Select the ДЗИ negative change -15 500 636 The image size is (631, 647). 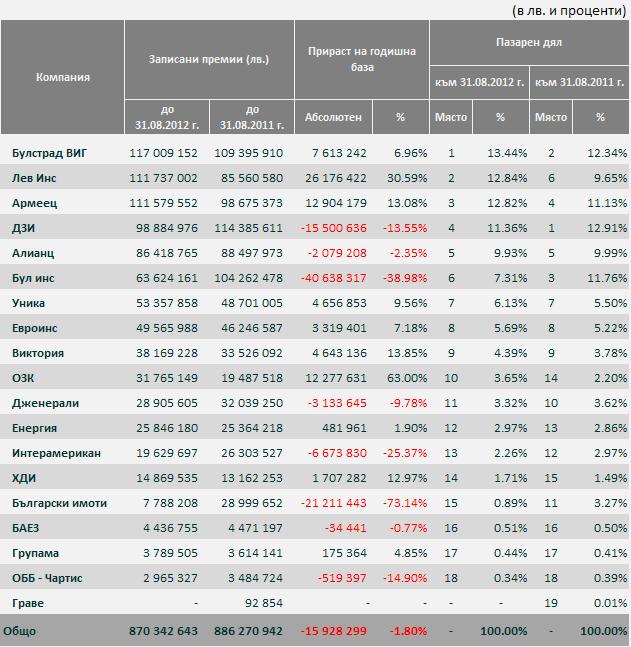[x=333, y=228]
